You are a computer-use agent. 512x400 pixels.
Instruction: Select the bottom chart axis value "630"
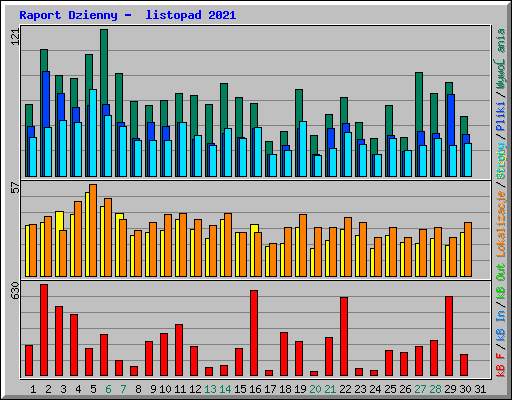(x=15, y=290)
